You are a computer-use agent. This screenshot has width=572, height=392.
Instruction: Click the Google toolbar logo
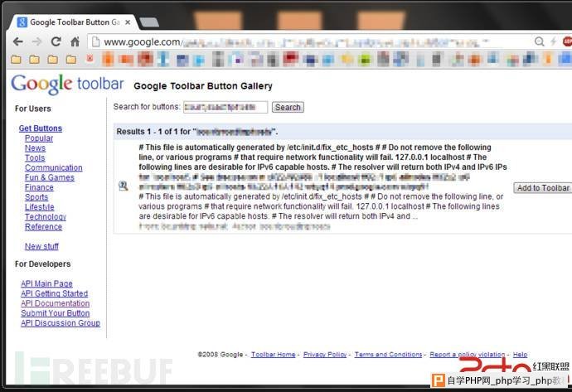pos(67,85)
